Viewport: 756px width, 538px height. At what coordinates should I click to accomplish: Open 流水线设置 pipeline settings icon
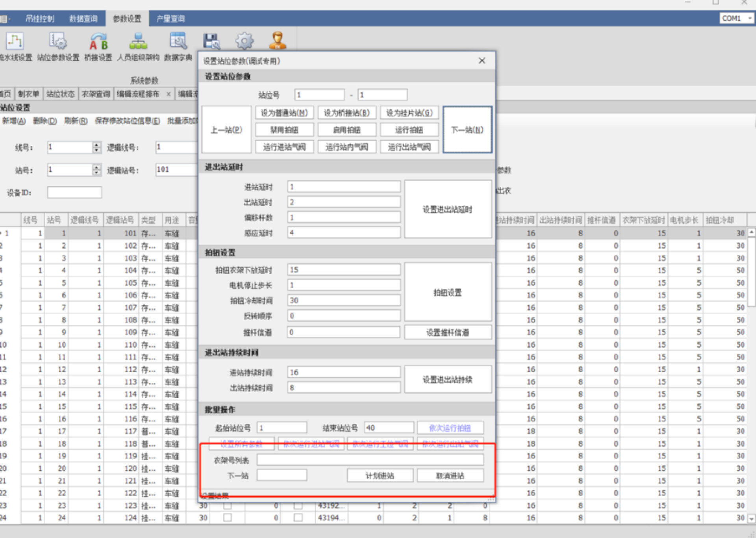coord(15,41)
